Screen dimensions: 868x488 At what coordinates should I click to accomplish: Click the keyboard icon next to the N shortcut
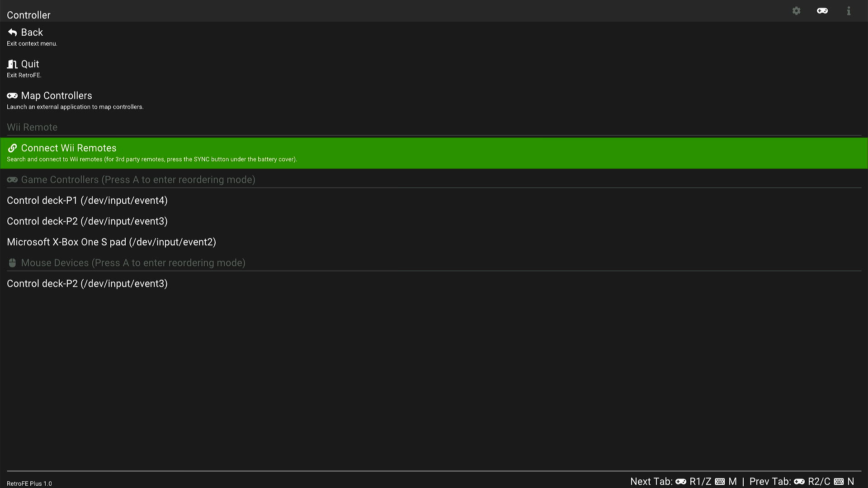(840, 482)
